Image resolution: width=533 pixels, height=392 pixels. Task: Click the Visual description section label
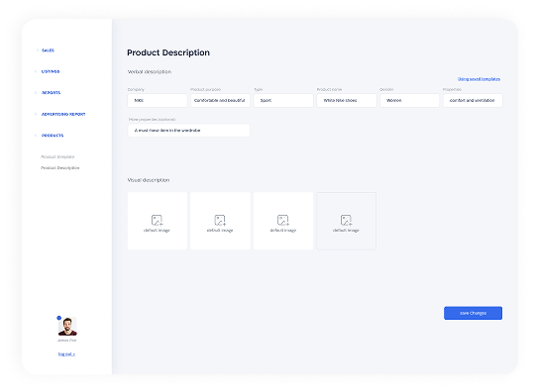click(149, 180)
